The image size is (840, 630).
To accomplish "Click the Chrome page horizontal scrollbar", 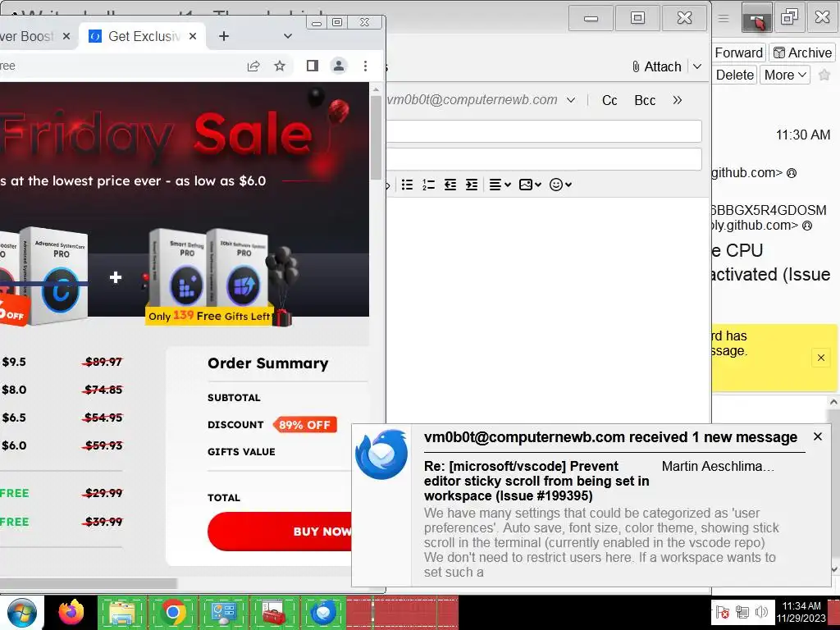I will point(89,583).
